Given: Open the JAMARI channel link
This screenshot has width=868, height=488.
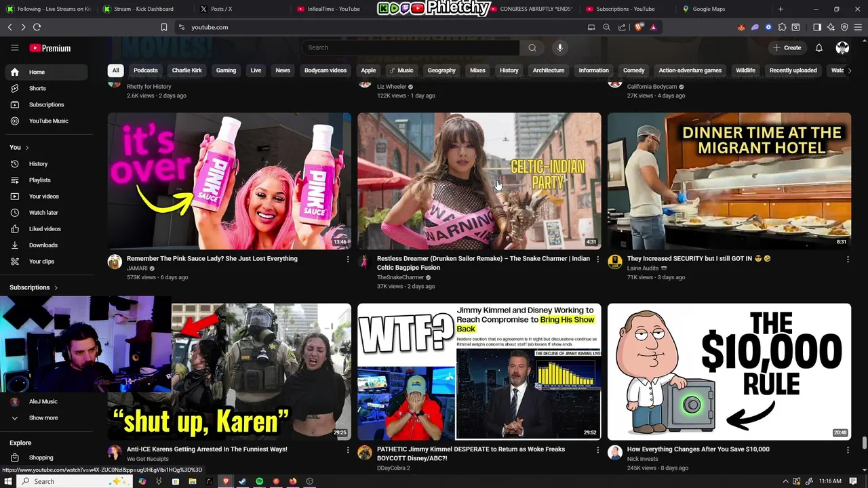Looking at the screenshot, I should point(137,268).
